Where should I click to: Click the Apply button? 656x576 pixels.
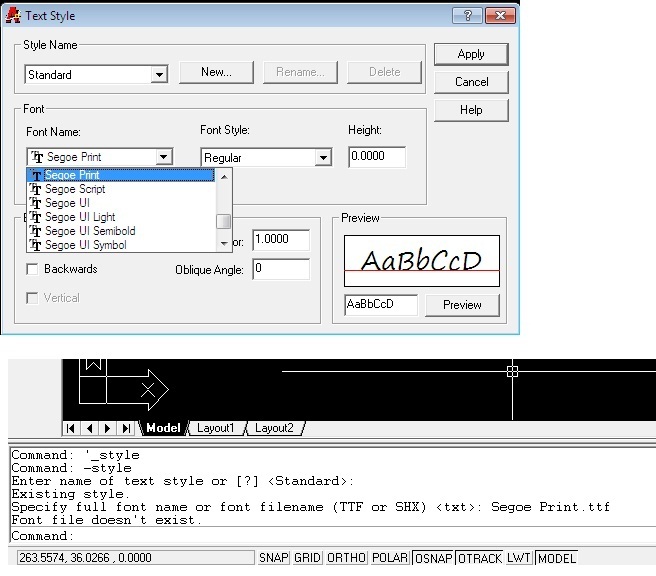pos(471,54)
